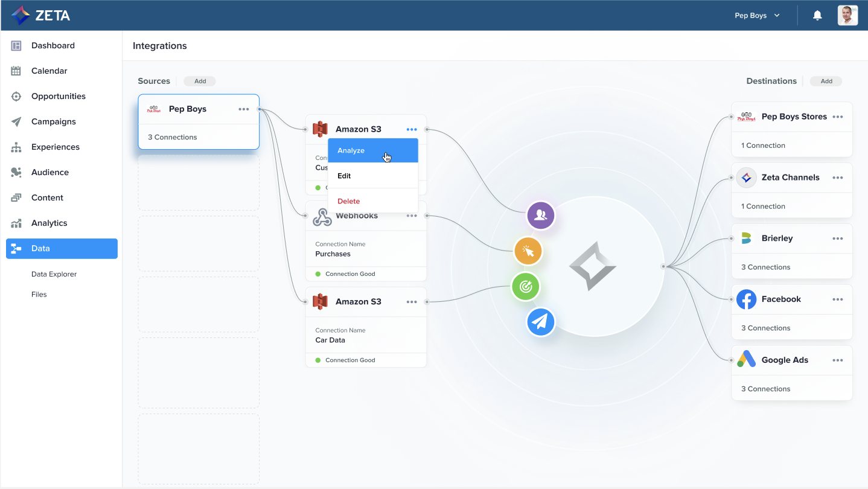This screenshot has width=868, height=489.
Task: Open the Google Ads three-dot menu
Action: [x=837, y=360]
